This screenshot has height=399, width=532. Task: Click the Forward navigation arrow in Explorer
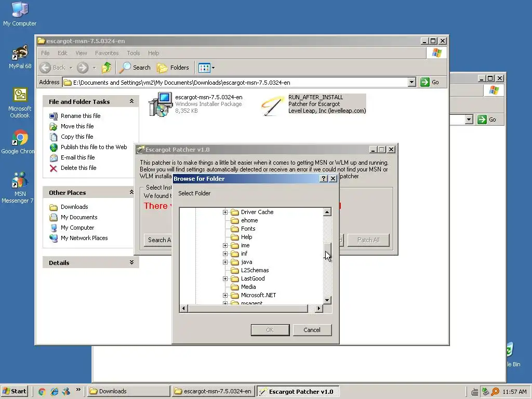click(x=83, y=68)
